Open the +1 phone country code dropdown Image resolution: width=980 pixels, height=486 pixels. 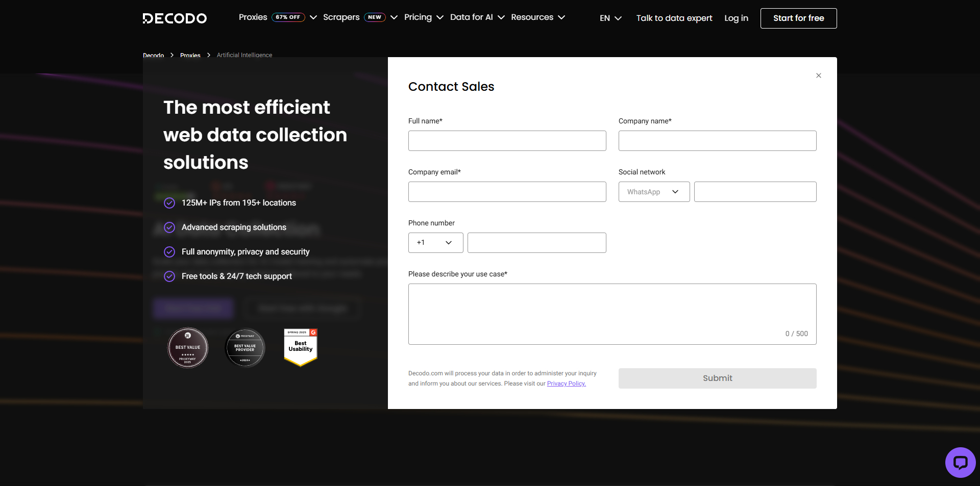pos(435,243)
